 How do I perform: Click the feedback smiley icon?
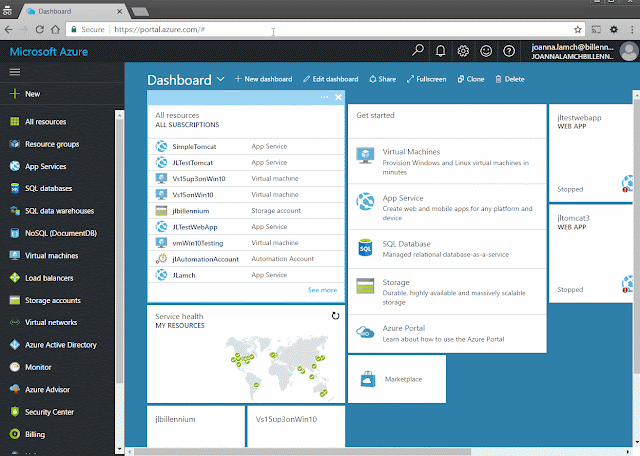pyautogui.click(x=486, y=51)
